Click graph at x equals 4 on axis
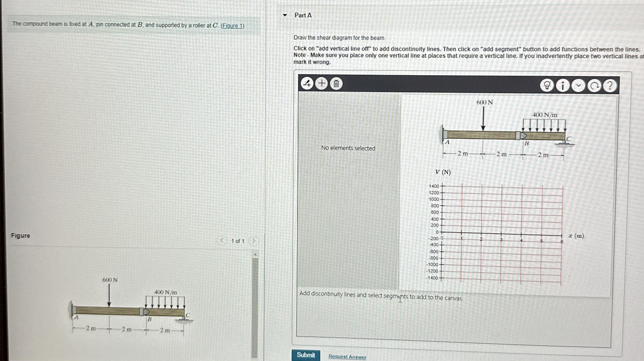644x361 pixels. click(x=521, y=234)
